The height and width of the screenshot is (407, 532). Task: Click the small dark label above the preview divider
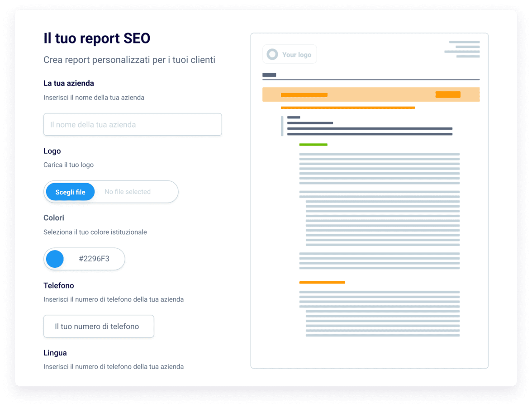268,75
